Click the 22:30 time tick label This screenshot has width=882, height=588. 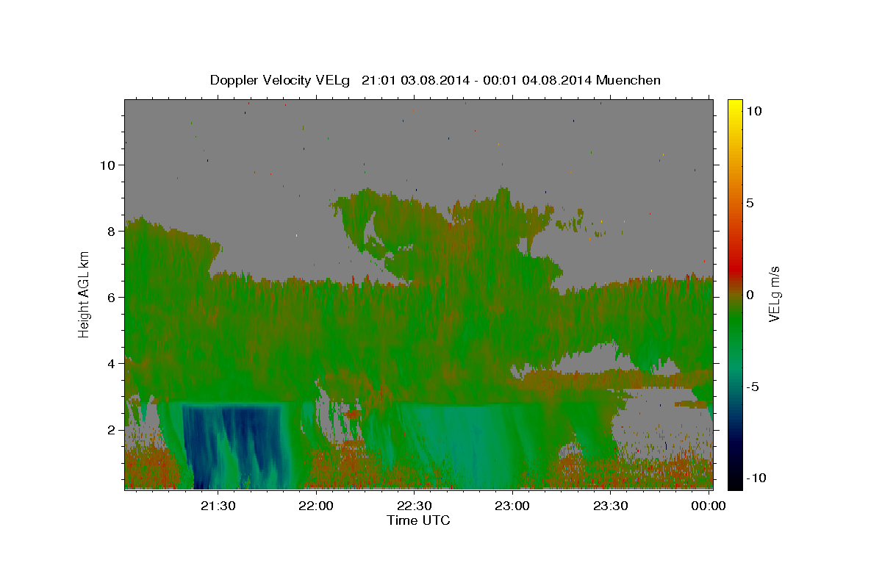[x=415, y=506]
